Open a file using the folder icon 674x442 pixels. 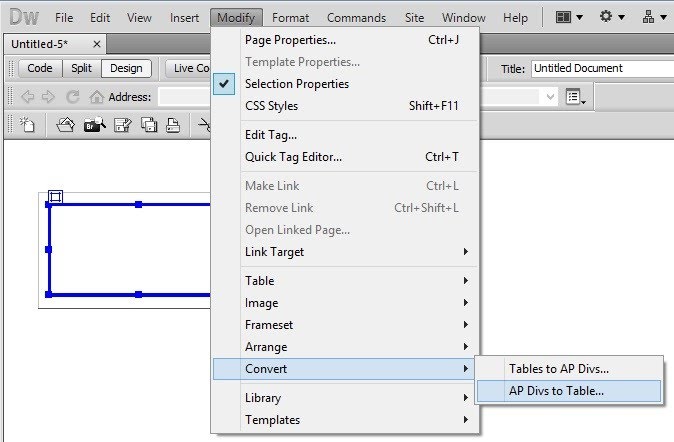pos(65,125)
